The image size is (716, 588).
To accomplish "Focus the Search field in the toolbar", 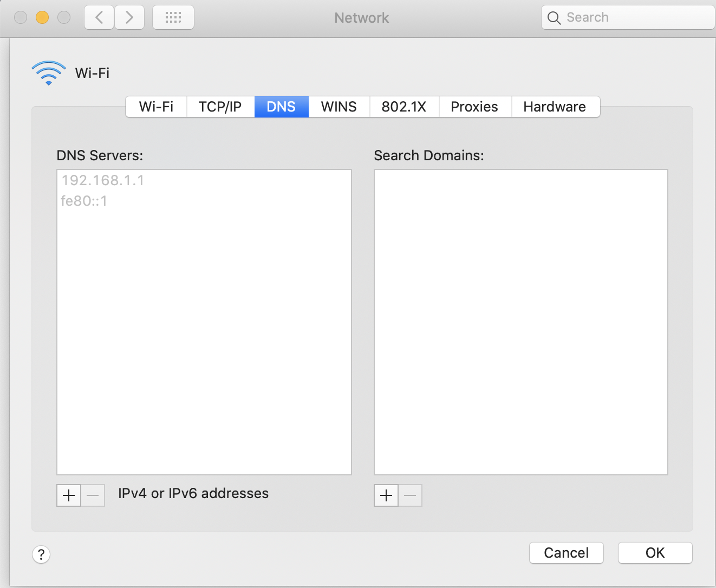I will click(628, 18).
